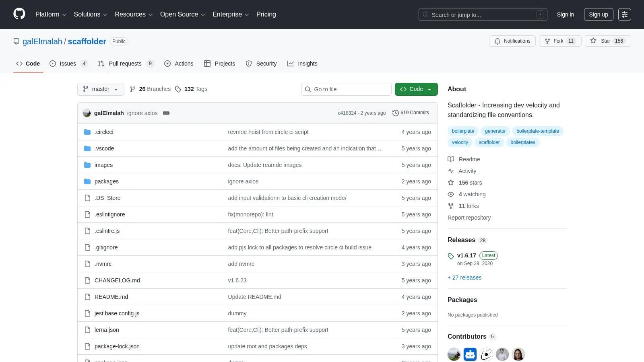644x362 pixels.
Task: Open the GitHub home logo
Action: (x=19, y=14)
